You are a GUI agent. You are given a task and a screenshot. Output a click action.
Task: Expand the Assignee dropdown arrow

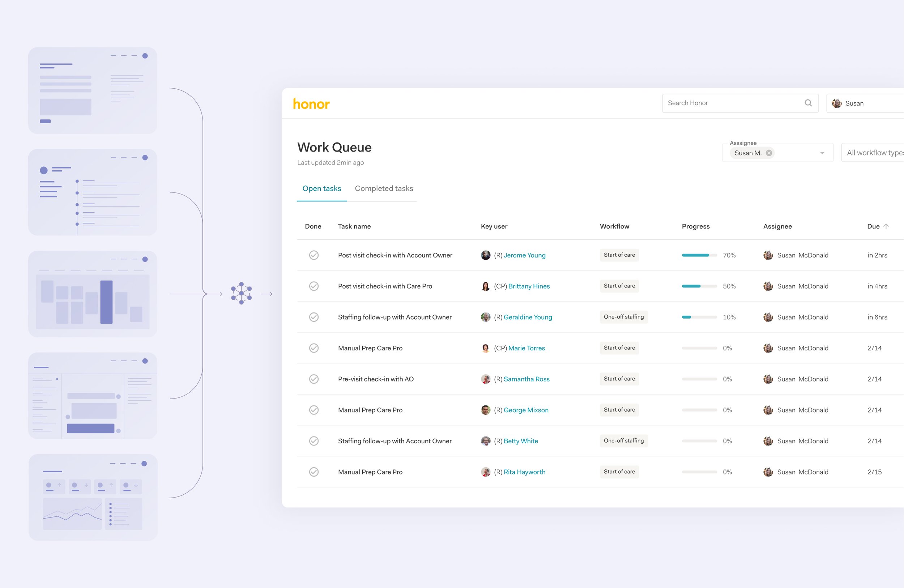click(x=822, y=153)
